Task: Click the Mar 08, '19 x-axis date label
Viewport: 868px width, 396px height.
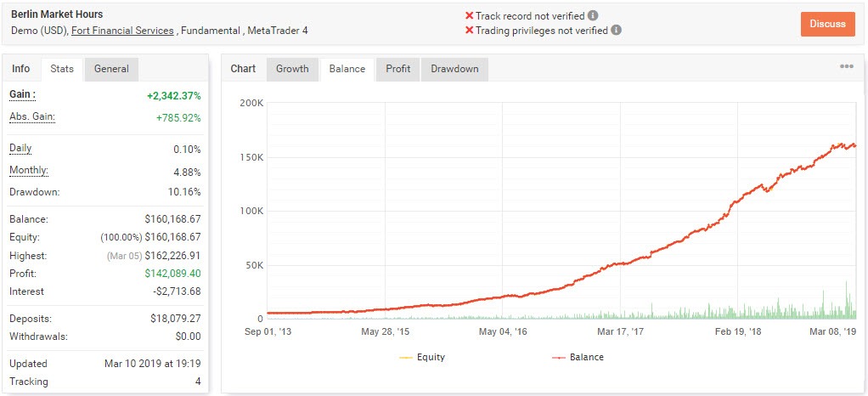Action: [x=832, y=331]
